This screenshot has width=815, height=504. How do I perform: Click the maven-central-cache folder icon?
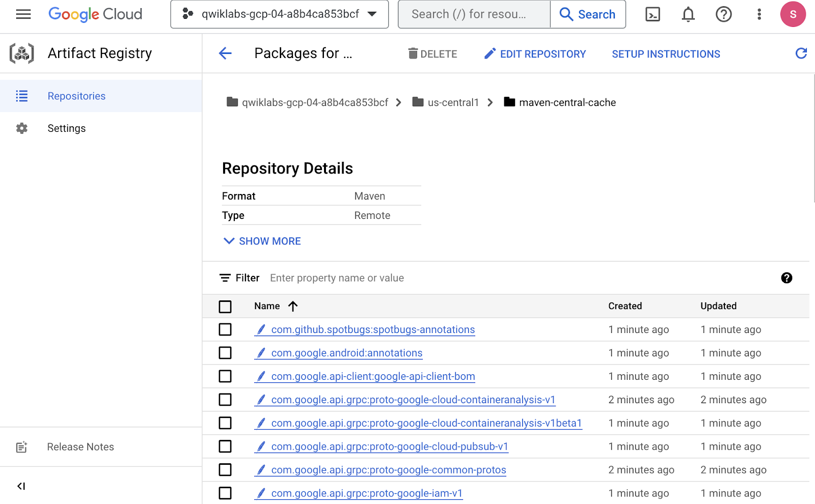[x=509, y=102]
